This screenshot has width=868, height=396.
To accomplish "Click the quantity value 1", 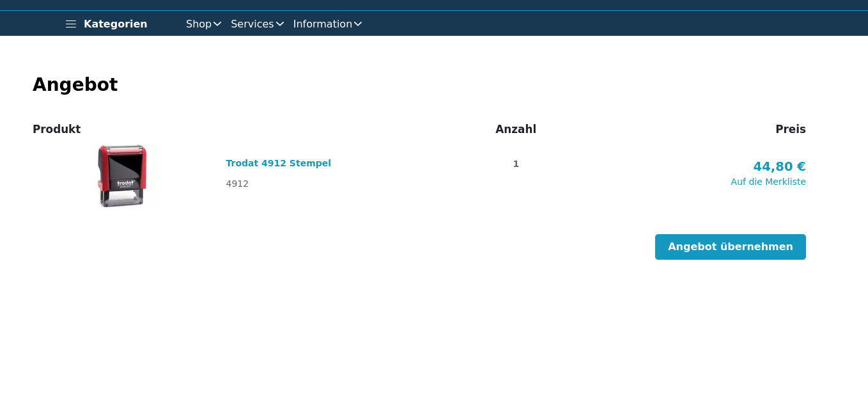I will tap(516, 164).
